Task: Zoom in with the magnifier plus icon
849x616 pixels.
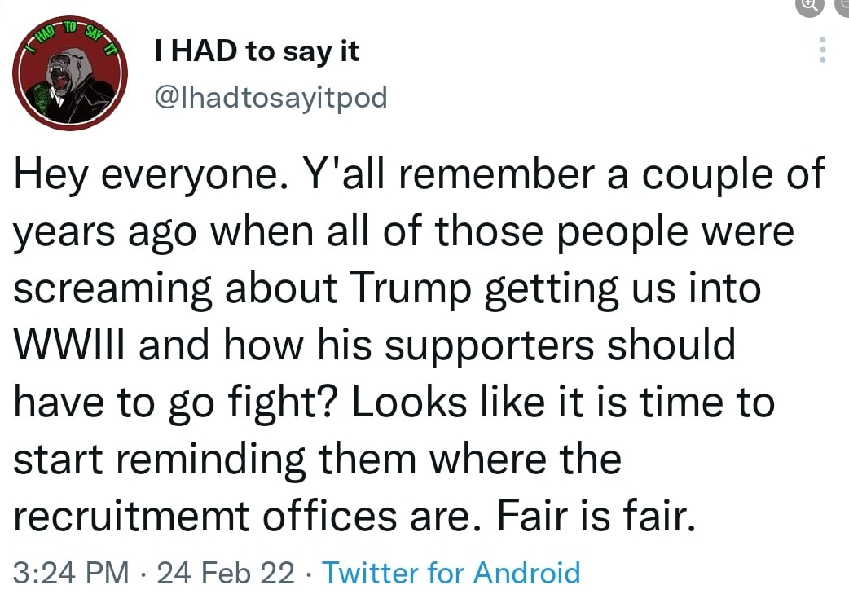Action: click(x=809, y=7)
